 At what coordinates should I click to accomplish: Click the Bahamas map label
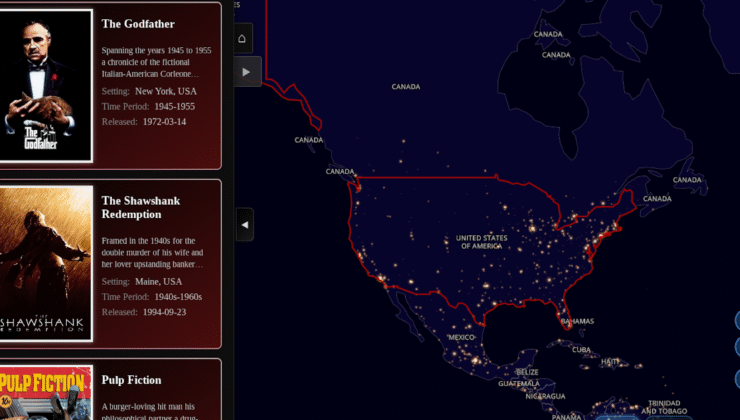577,322
